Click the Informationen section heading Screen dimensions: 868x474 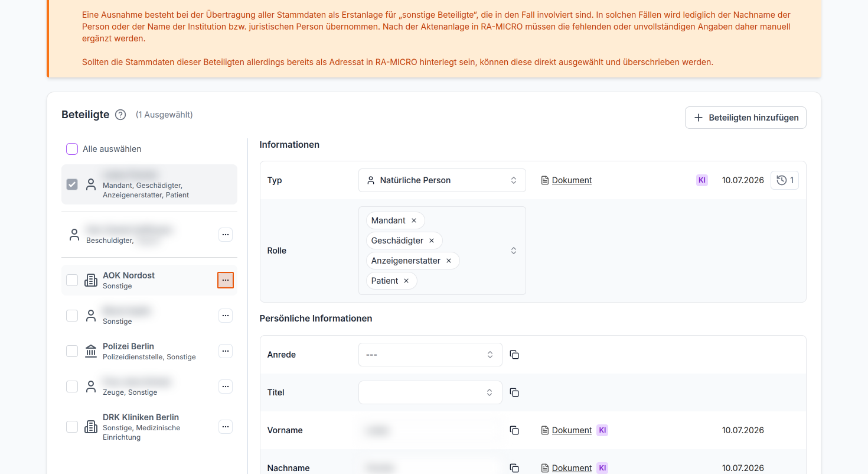pos(289,145)
